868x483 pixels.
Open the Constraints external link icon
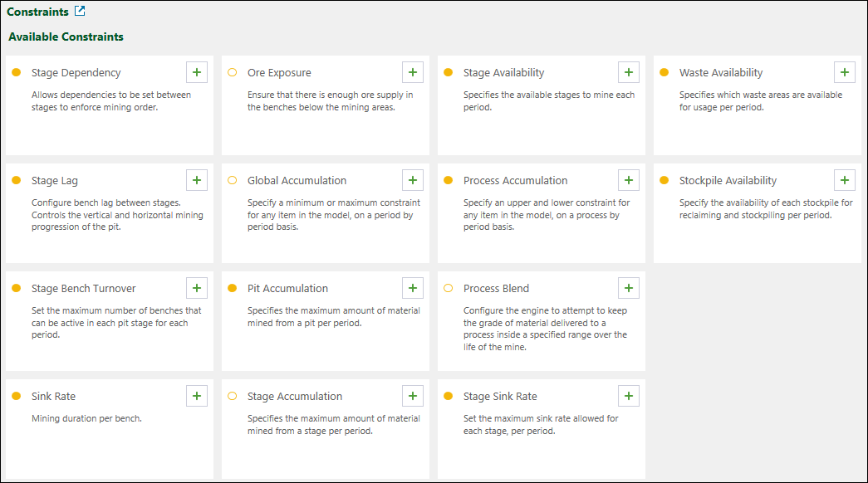[80, 12]
